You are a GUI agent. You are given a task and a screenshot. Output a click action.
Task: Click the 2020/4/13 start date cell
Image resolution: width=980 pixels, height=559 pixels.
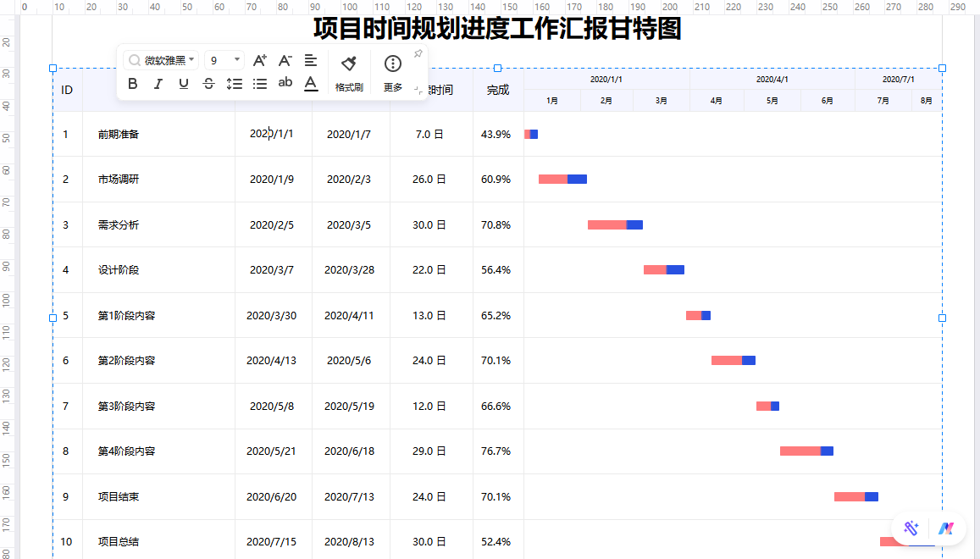271,361
